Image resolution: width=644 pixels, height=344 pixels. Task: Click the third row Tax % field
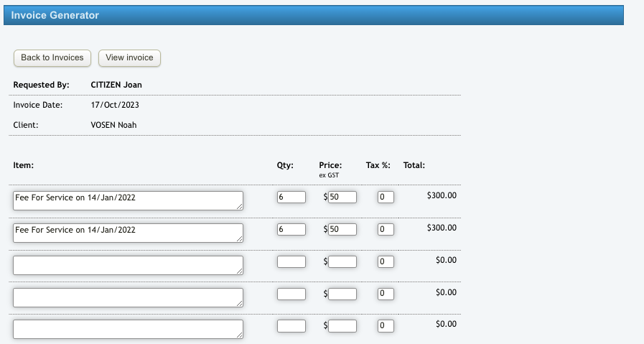386,261
